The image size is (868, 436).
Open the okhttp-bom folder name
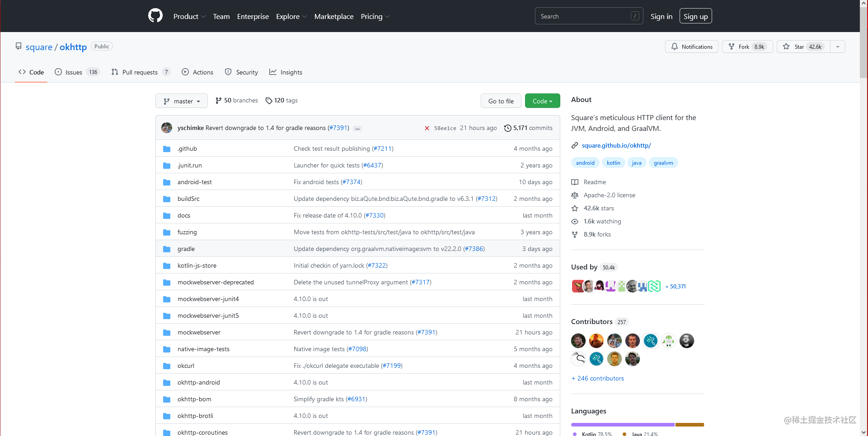tap(194, 399)
